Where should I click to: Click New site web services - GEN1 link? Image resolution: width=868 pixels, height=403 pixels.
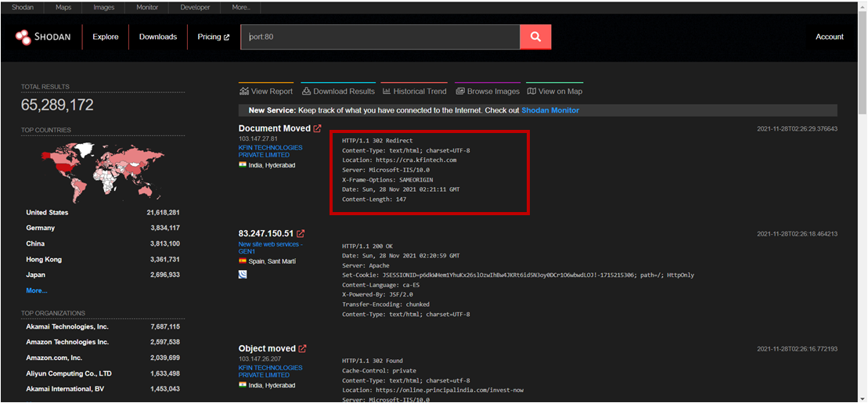click(271, 247)
